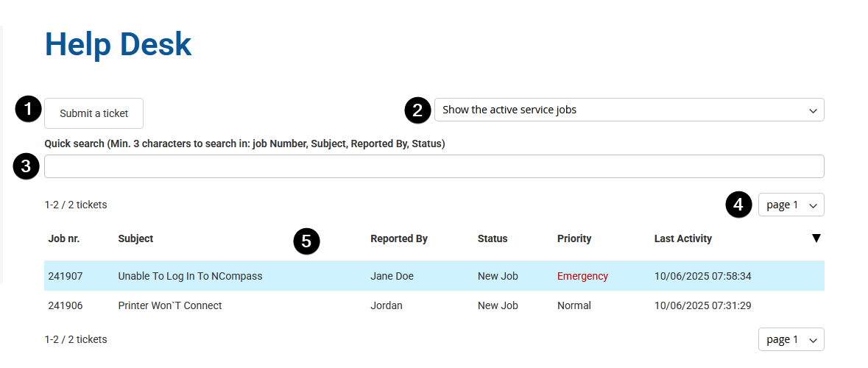Image resolution: width=868 pixels, height=368 pixels.
Task: Sort by the Reported By column
Action: tap(398, 238)
